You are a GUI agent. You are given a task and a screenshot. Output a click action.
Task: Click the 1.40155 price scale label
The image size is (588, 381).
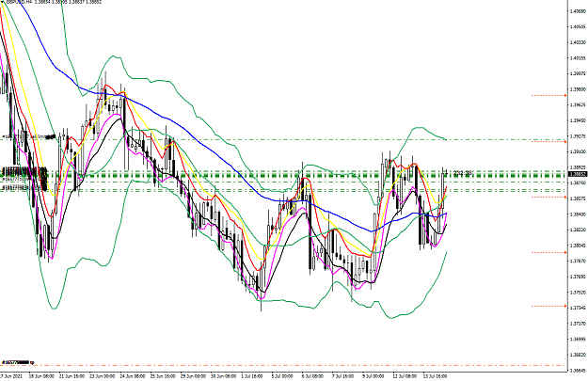pyautogui.click(x=578, y=57)
